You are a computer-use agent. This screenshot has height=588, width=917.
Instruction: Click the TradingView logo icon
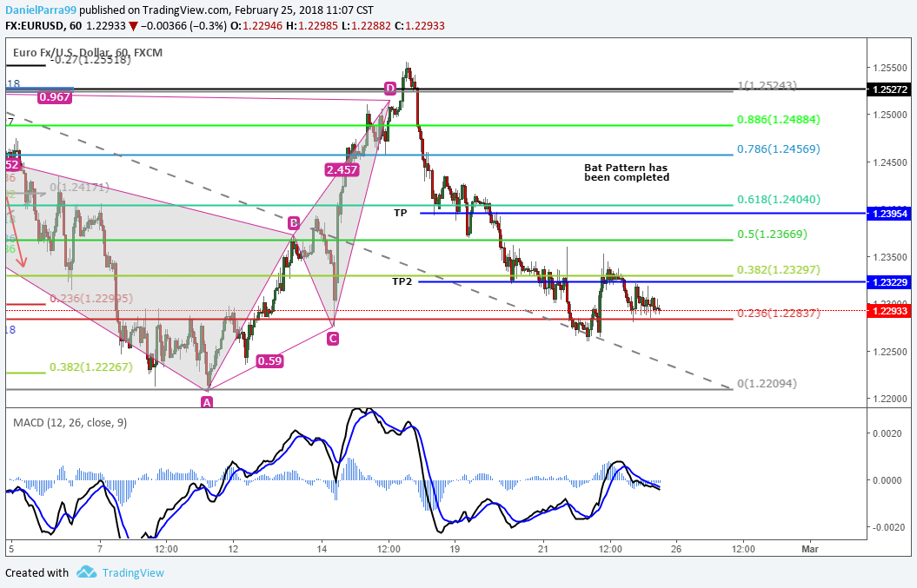(87, 572)
